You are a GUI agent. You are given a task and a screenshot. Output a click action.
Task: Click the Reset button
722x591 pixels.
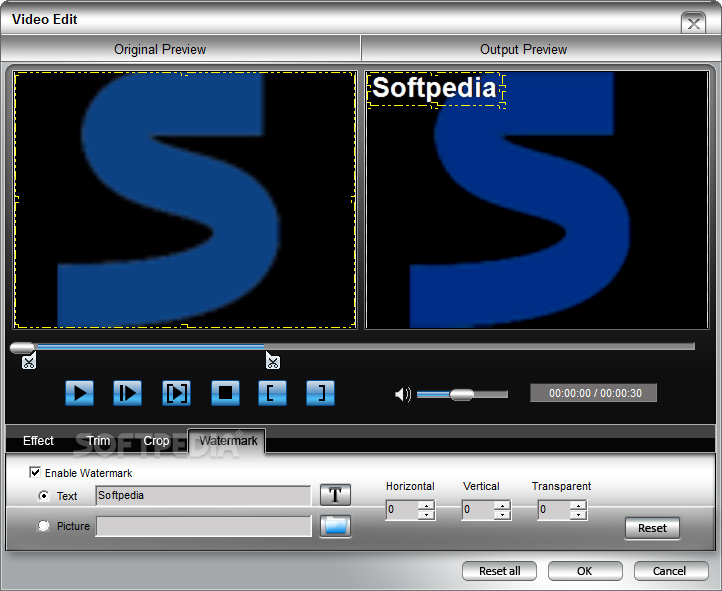(652, 528)
